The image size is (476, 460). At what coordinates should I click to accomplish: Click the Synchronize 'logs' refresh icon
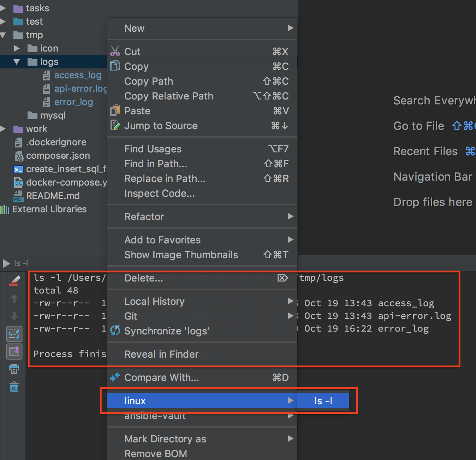click(115, 331)
